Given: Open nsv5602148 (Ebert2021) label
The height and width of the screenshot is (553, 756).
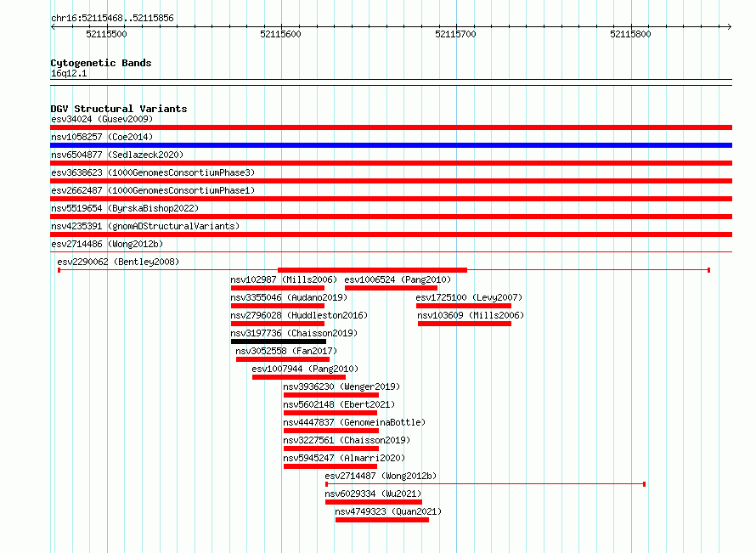Looking at the screenshot, I should coord(339,404).
